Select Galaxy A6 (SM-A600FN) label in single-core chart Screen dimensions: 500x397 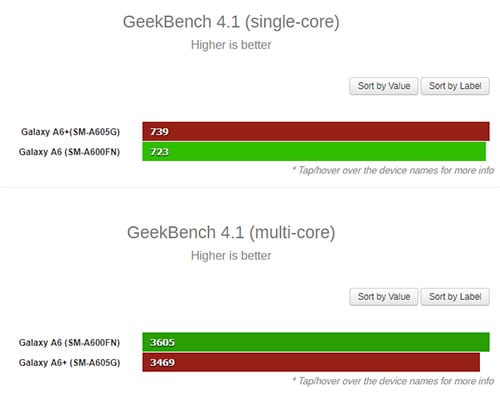pos(69,152)
